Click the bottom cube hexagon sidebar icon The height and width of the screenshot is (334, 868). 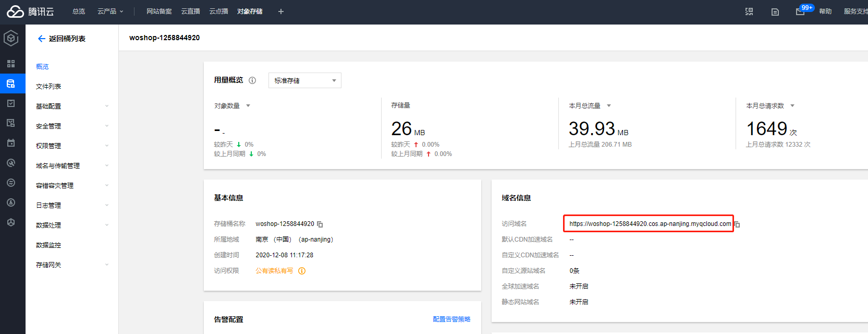(x=11, y=222)
